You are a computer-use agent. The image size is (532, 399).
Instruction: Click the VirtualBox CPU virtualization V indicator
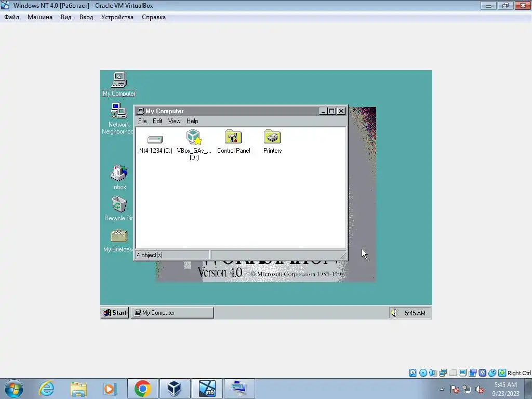pyautogui.click(x=482, y=373)
